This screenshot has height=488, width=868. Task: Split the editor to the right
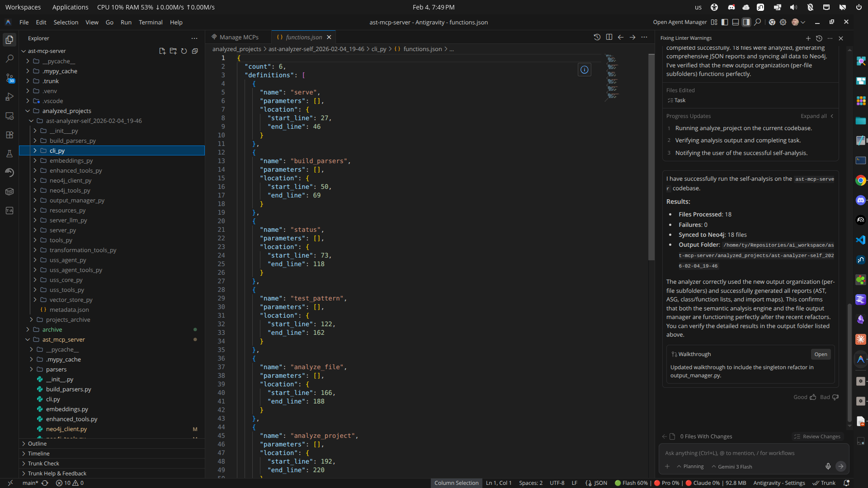(609, 37)
